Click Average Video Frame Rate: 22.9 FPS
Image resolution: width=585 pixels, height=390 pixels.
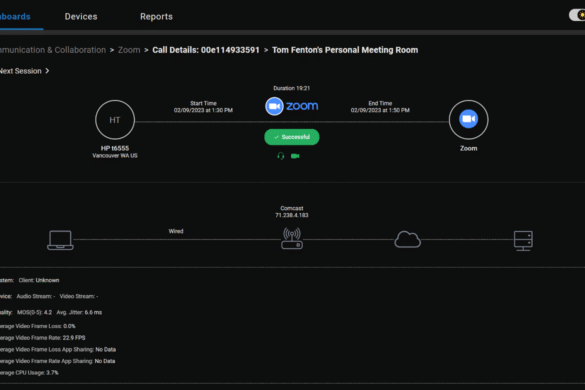pos(43,338)
